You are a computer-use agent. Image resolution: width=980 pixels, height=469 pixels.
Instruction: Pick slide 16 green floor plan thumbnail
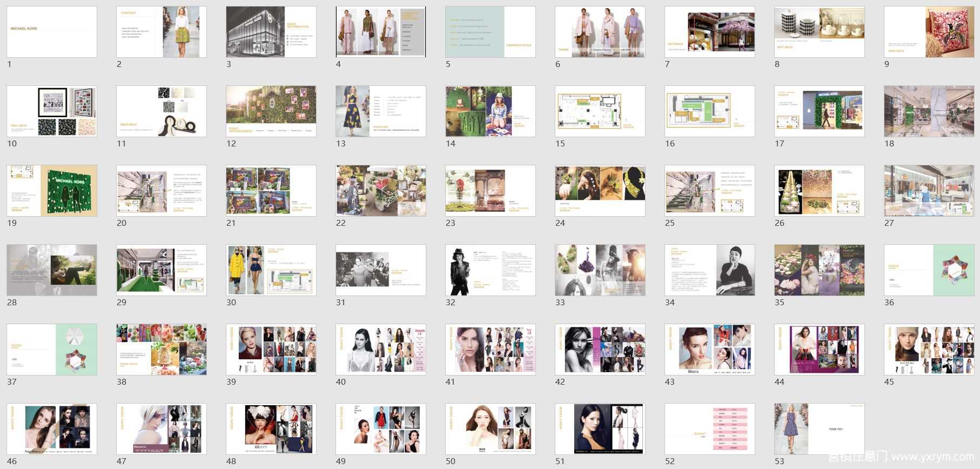click(710, 111)
